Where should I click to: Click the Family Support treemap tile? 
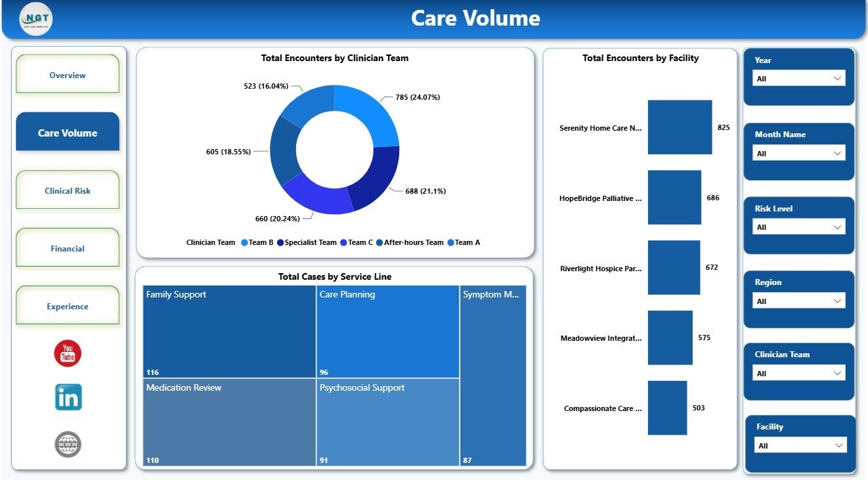point(230,332)
